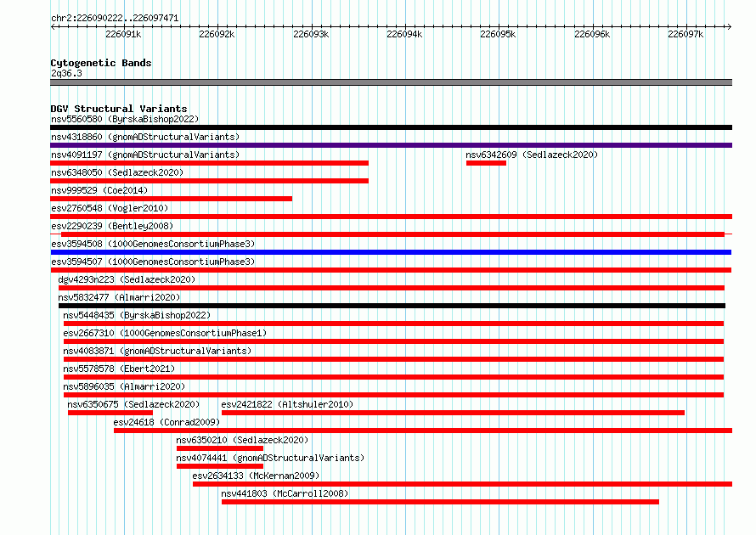Click the red bar under nsv6350210

(220, 448)
